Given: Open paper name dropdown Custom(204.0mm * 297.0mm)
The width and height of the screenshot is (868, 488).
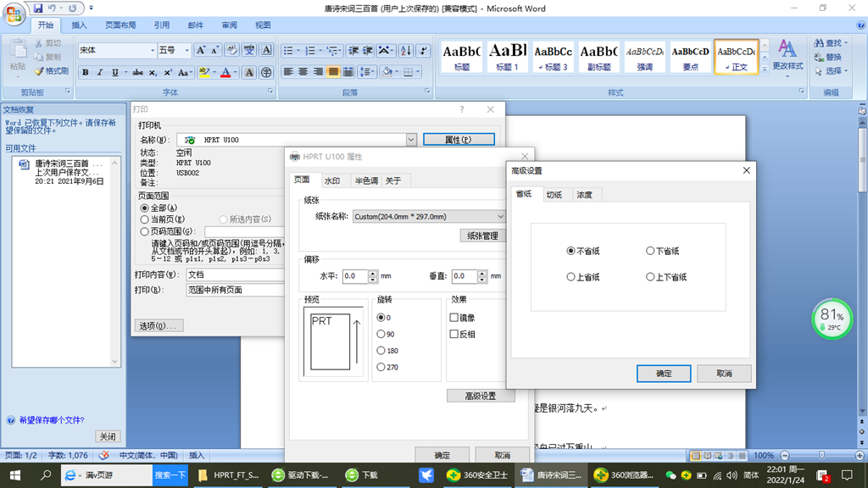Looking at the screenshot, I should [500, 216].
